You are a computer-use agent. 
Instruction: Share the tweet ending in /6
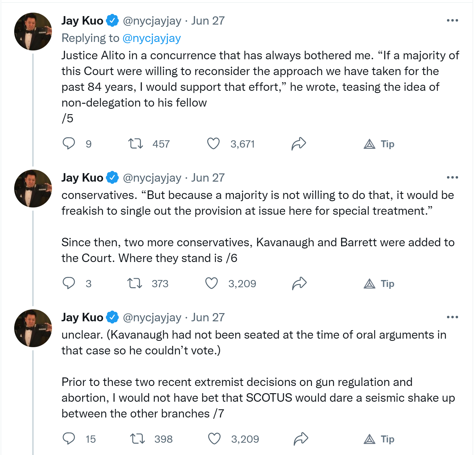299,283
